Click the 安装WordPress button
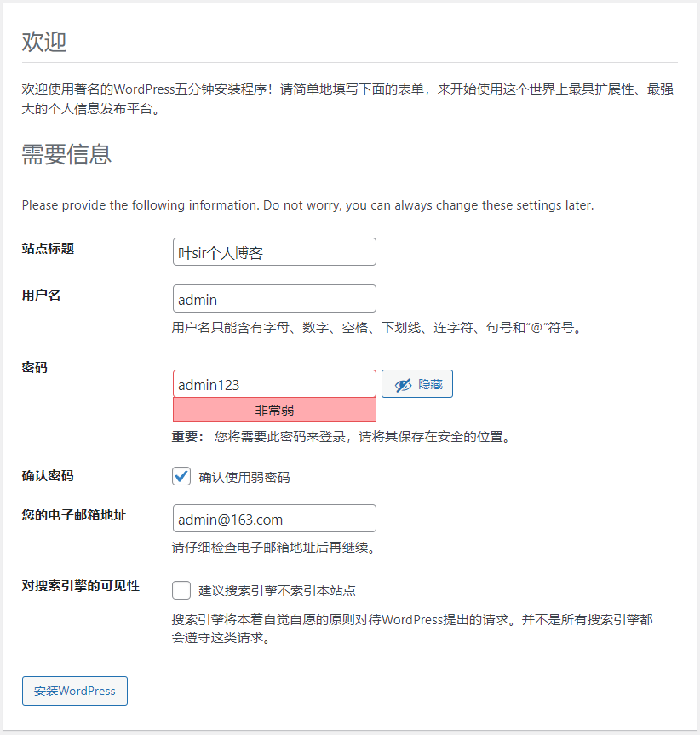700x735 pixels. pyautogui.click(x=75, y=691)
